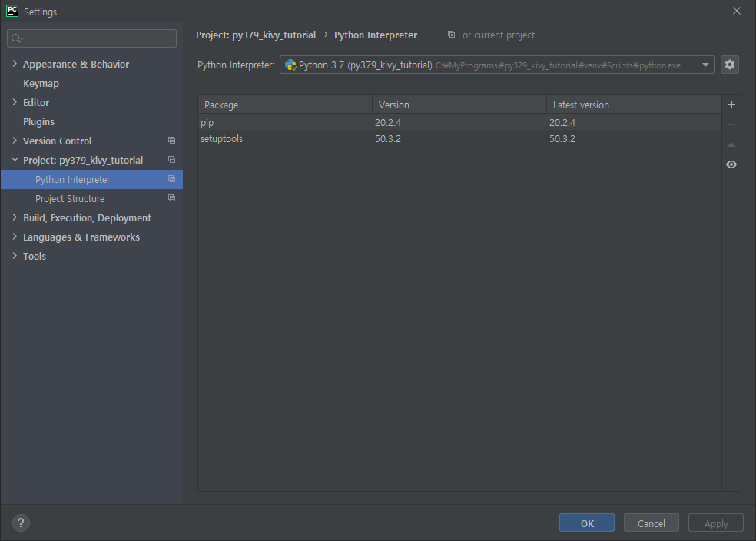
Task: Sort by the Version column header
Action: (459, 105)
